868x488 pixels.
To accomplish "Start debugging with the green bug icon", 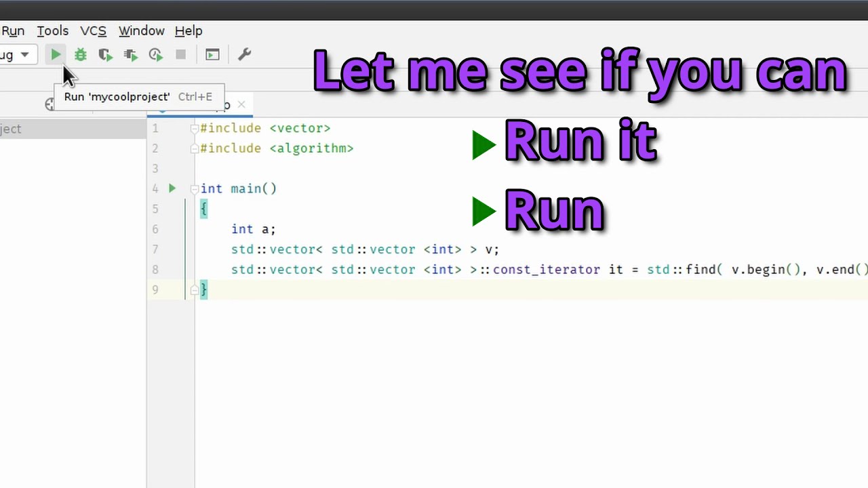I will [x=81, y=55].
